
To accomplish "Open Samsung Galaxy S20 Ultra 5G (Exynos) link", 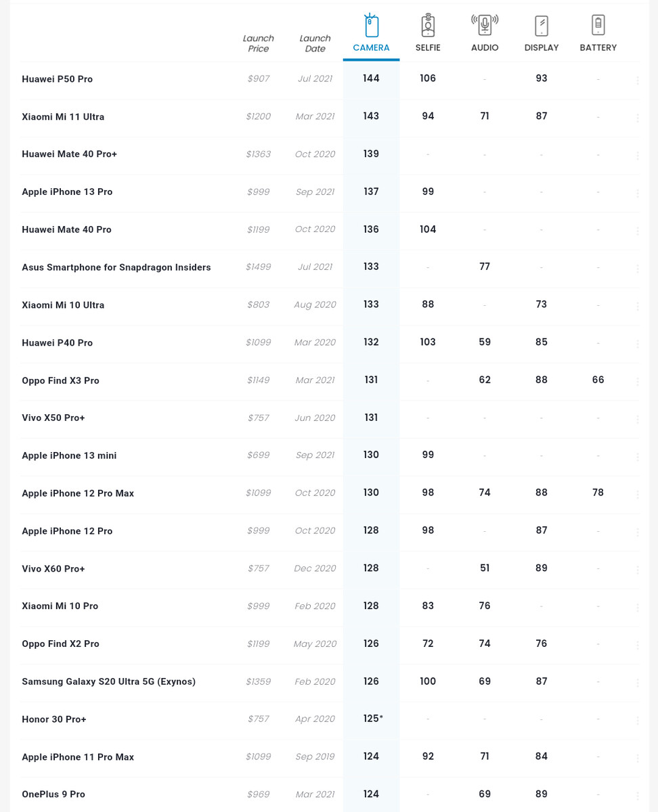I will point(108,681).
